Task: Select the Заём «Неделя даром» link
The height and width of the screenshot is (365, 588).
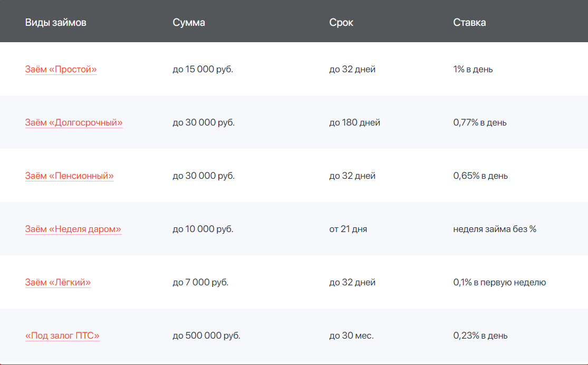Action: 73,229
